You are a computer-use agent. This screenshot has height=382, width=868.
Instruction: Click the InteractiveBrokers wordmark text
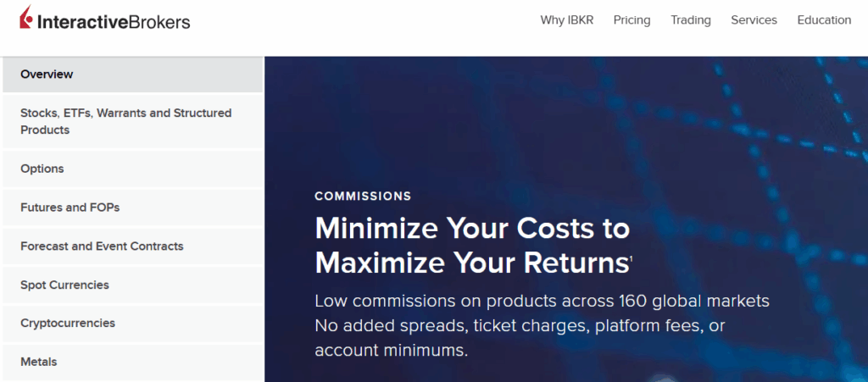(113, 22)
